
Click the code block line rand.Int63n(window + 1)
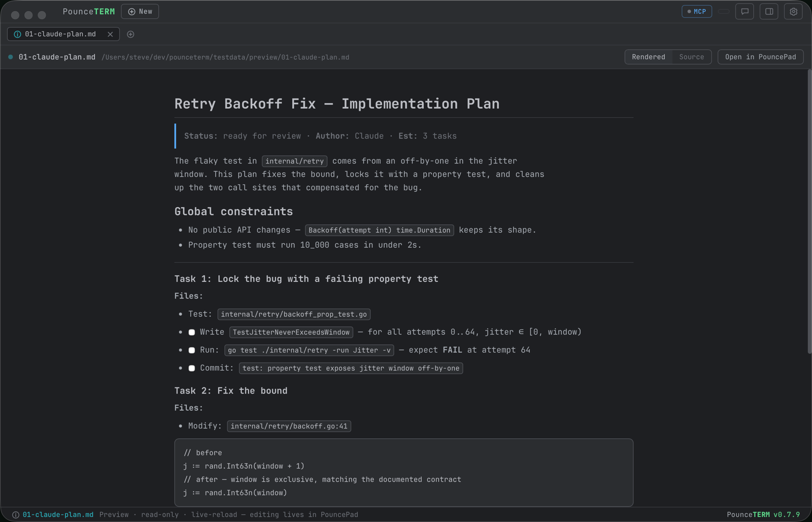244,466
